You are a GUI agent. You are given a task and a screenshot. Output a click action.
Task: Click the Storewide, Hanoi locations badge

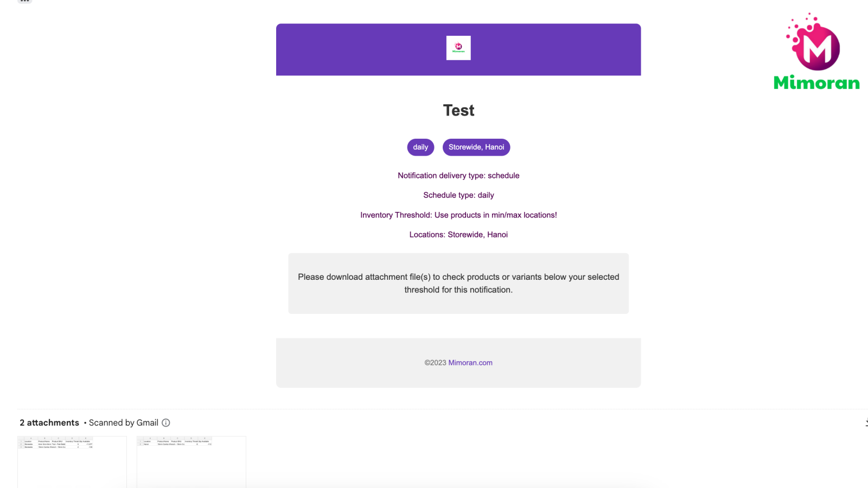pos(476,147)
